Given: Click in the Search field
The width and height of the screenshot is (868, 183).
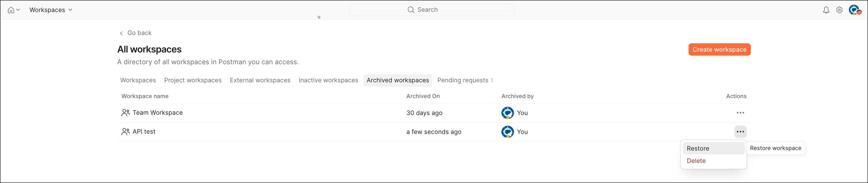Looking at the screenshot, I should (431, 10).
